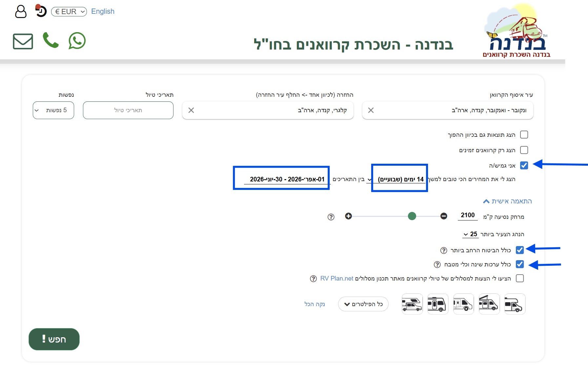
Task: Open the '5 נפשות' passengers dropdown
Action: 53,110
